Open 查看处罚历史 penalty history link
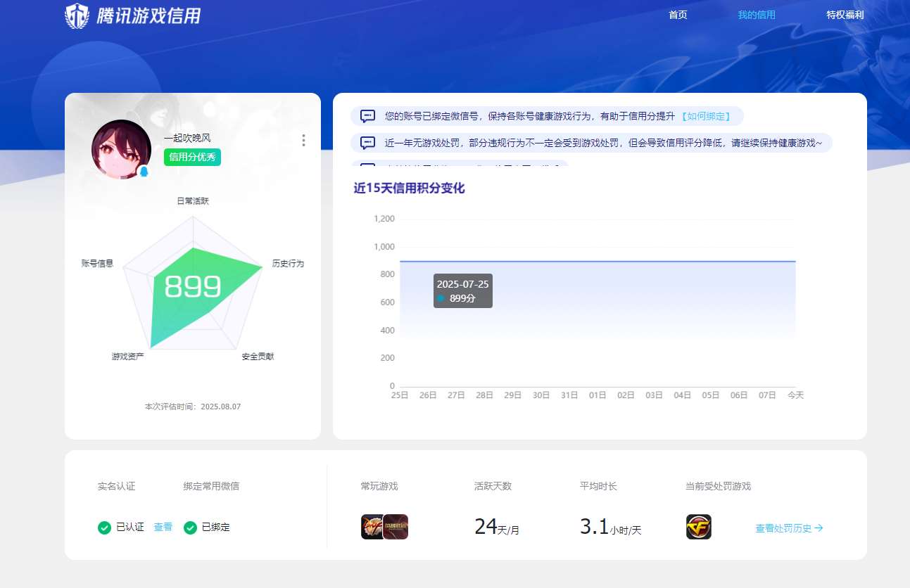This screenshot has width=910, height=588. click(x=789, y=528)
